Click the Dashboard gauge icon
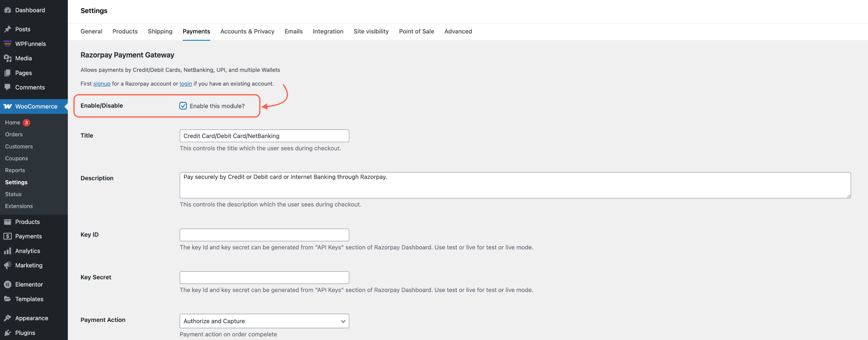The width and height of the screenshot is (868, 340). 8,10
